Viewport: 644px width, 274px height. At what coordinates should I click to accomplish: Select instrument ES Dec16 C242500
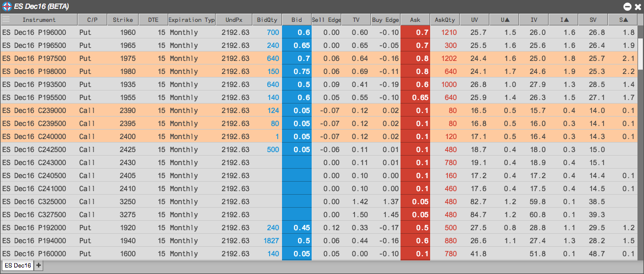coord(34,150)
